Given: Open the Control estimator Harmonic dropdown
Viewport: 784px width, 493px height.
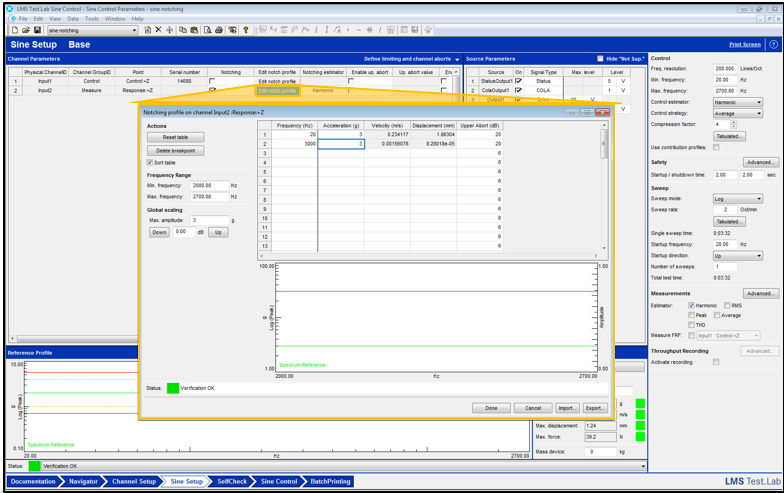Looking at the screenshot, I should [x=738, y=102].
